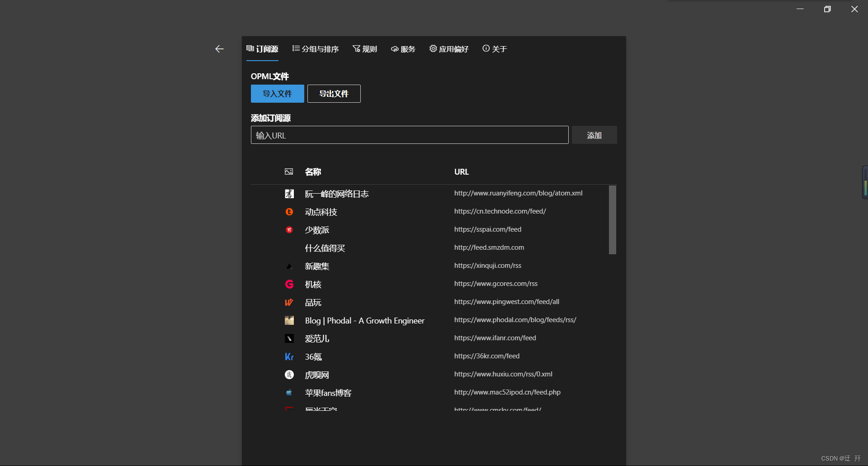This screenshot has height=466, width=868.
Task: Click the ifanr.com/feed URL
Action: tap(495, 338)
